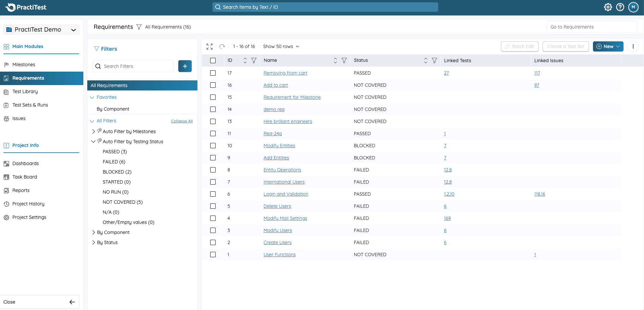Image resolution: width=644 pixels, height=310 pixels.
Task: Open the PractiTest Demo project dropdown
Action: click(42, 30)
